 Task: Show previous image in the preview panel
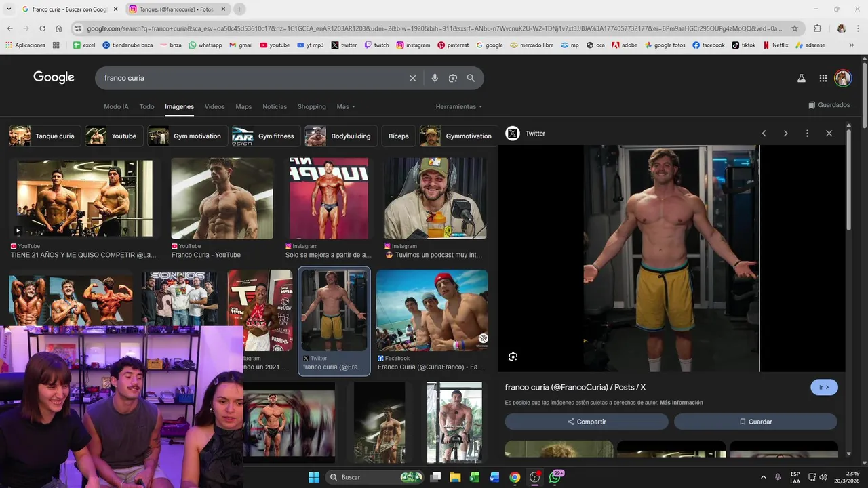click(764, 134)
